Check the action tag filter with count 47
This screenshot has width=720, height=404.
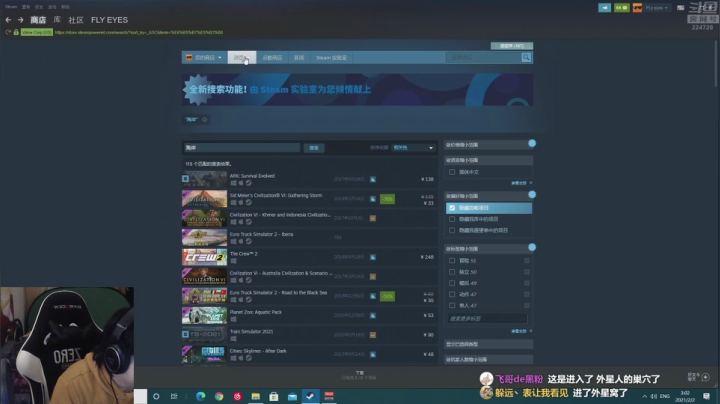point(452,294)
